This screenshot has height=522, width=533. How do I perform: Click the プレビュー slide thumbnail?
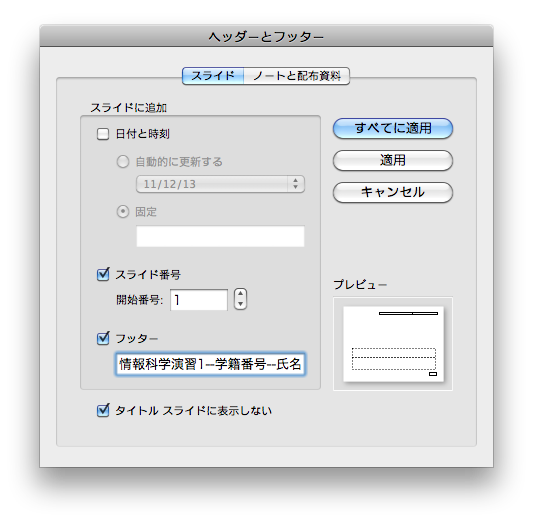393,344
